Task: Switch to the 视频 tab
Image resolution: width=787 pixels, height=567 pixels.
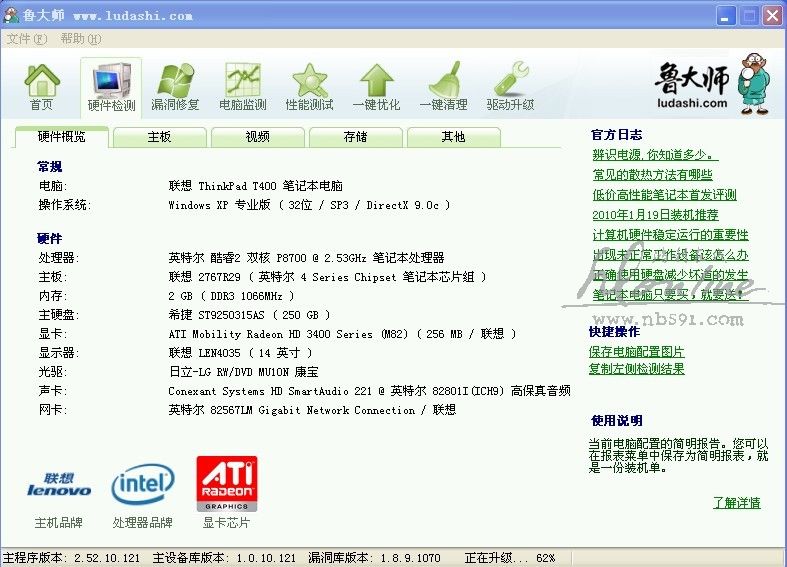Action: 257,137
